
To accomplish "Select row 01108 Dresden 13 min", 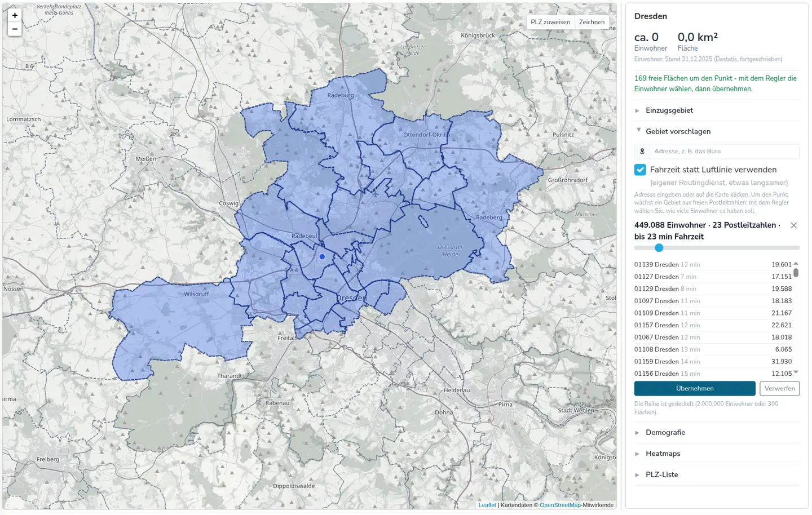I will coord(713,349).
